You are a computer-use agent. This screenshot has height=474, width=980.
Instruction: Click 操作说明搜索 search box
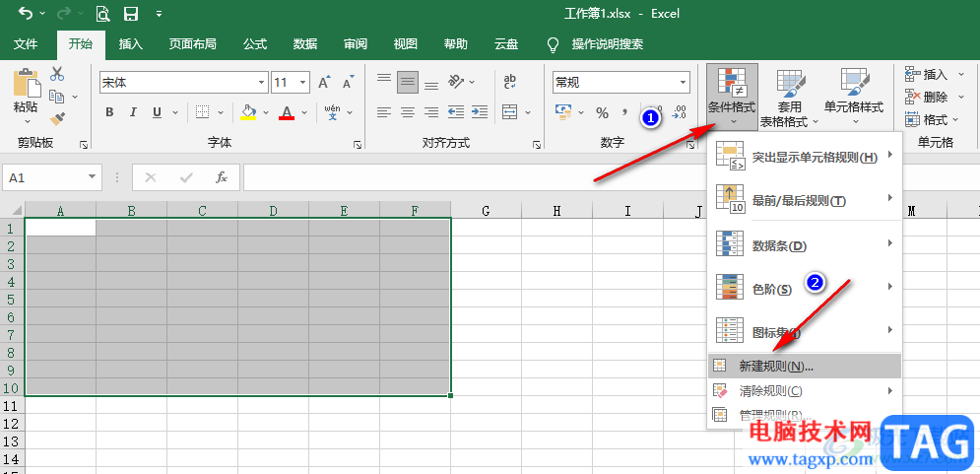point(607,44)
